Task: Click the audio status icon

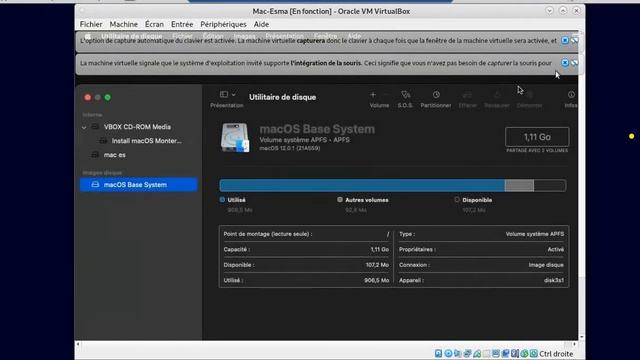Action: click(457, 353)
